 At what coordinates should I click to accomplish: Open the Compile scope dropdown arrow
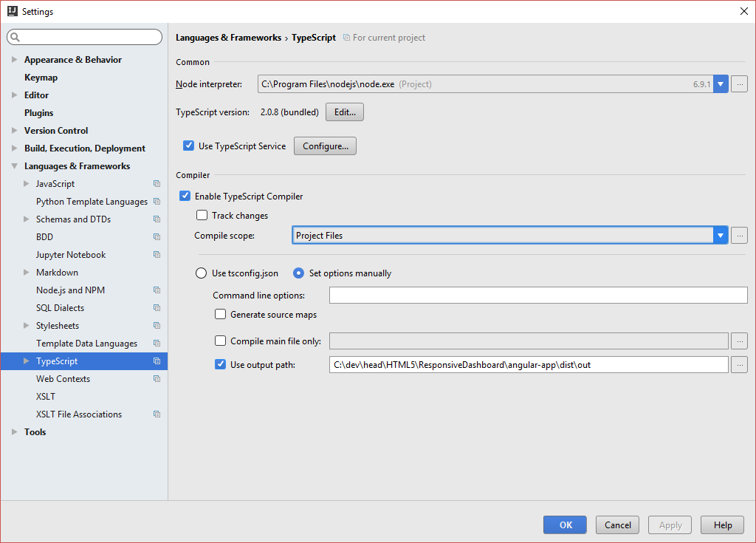tap(721, 236)
